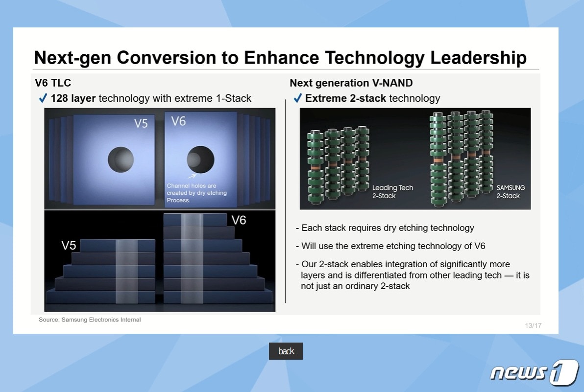Click the V6 channel hole circle

coord(200,160)
